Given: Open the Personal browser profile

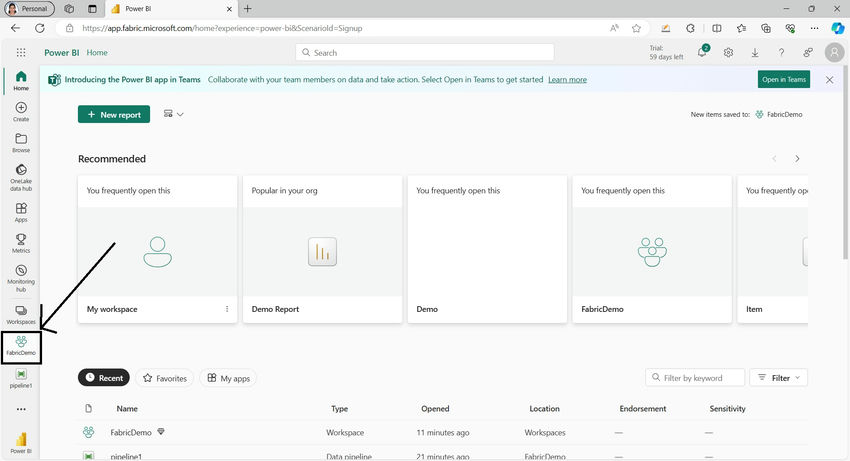Looking at the screenshot, I should click(29, 9).
